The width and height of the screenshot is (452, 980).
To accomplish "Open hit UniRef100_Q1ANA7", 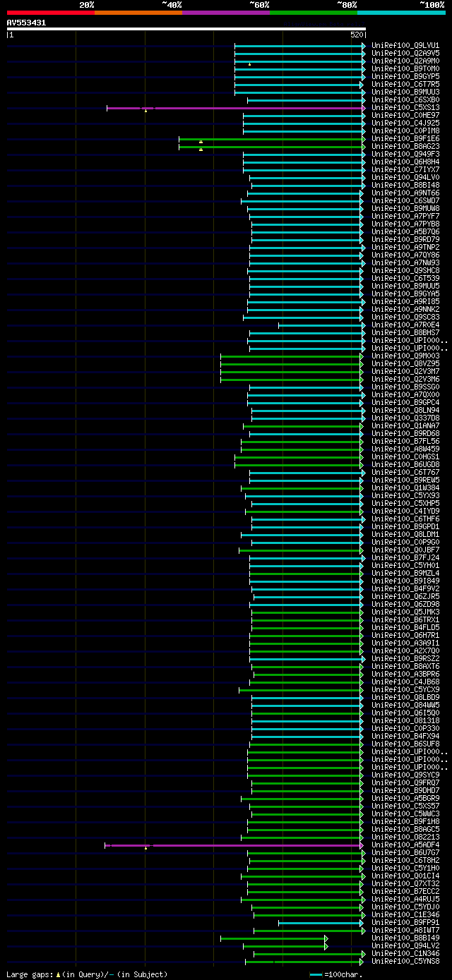I will [x=405, y=426].
